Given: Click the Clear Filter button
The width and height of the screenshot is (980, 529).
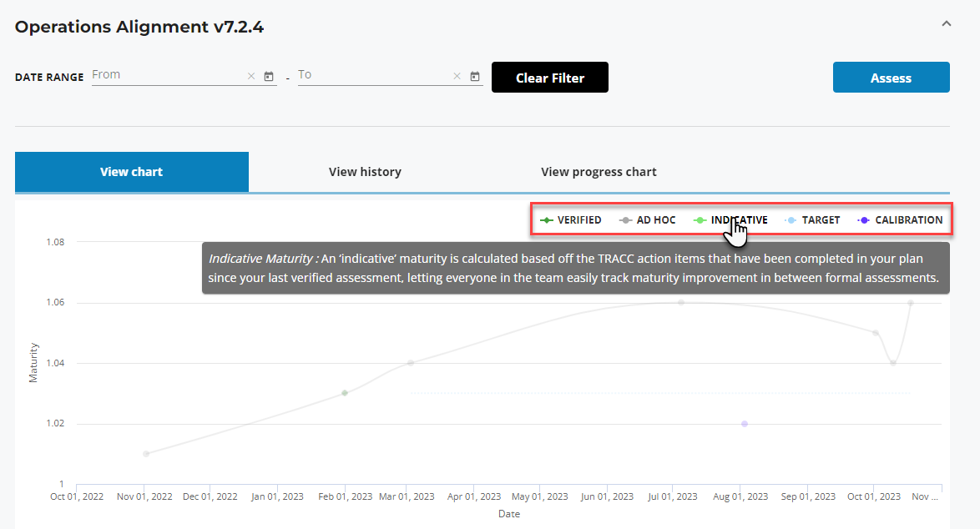Looking at the screenshot, I should [550, 78].
